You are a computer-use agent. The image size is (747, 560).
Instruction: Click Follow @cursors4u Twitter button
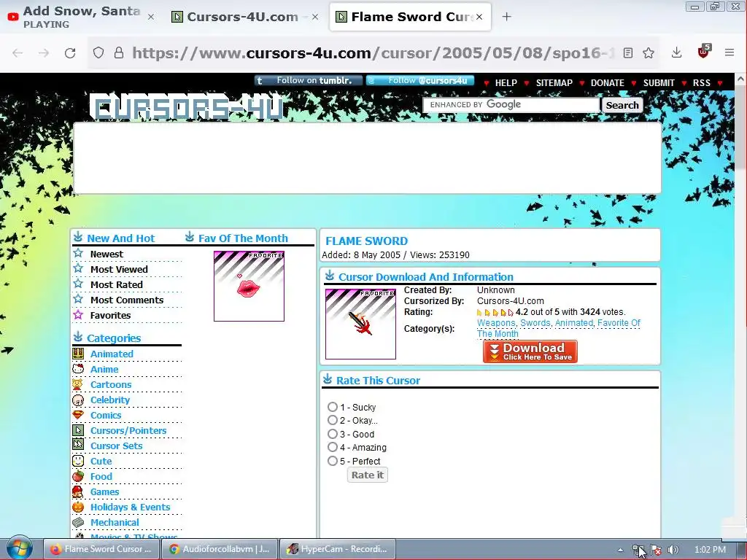click(x=419, y=80)
